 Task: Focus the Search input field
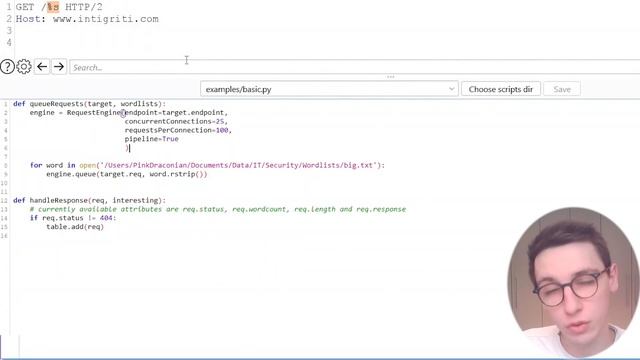pos(354,67)
